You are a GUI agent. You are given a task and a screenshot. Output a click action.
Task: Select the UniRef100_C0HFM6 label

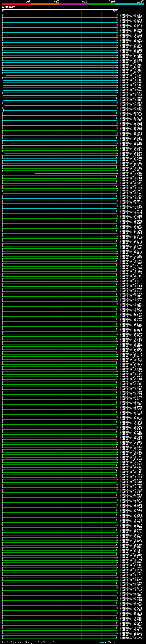click(131, 80)
